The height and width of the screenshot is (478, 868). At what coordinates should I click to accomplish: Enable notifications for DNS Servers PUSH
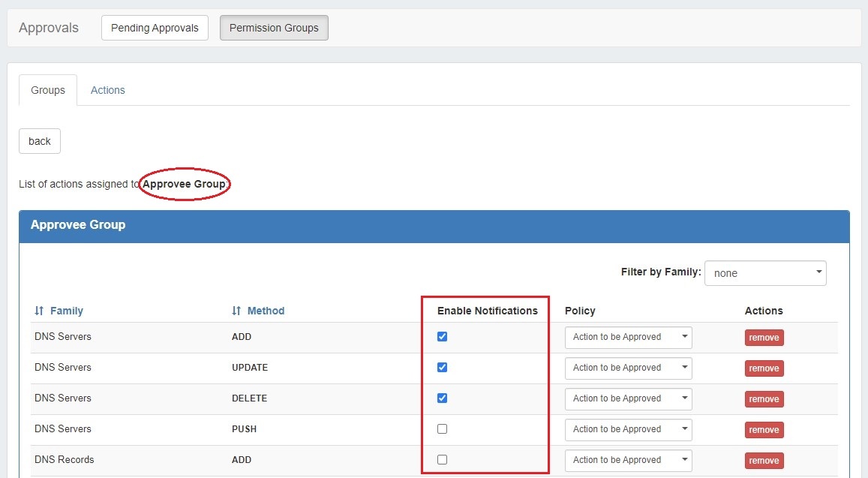point(442,429)
